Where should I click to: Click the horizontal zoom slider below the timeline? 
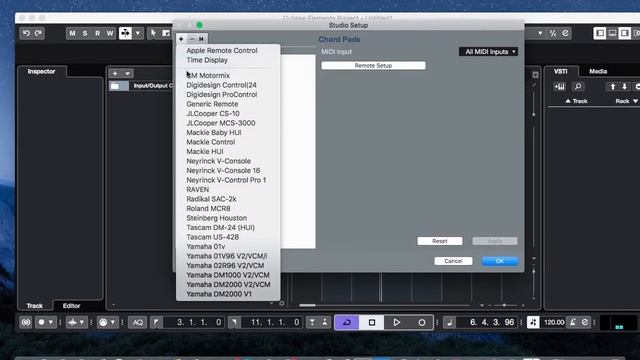pos(504,305)
